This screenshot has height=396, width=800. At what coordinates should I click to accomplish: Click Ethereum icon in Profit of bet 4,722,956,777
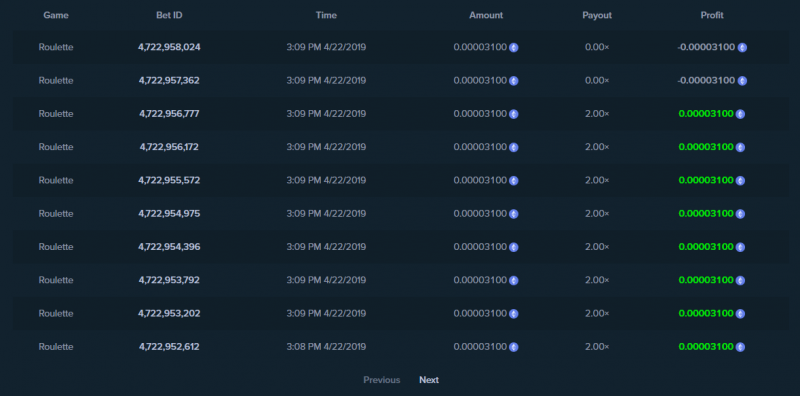click(740, 114)
